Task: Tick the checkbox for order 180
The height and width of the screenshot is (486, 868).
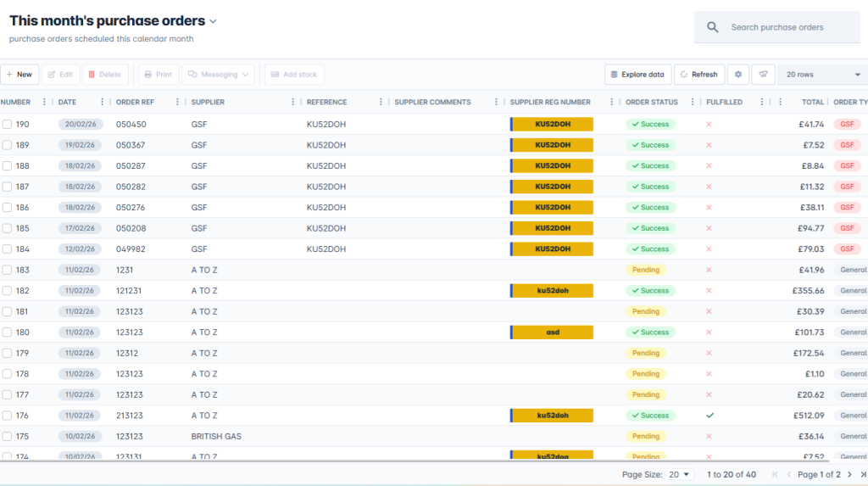Action: pyautogui.click(x=7, y=332)
